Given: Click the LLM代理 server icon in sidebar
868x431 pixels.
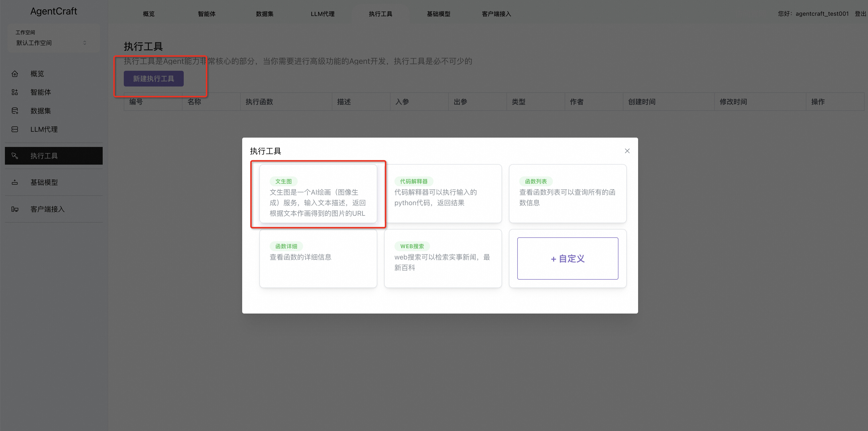Looking at the screenshot, I should pyautogui.click(x=14, y=129).
